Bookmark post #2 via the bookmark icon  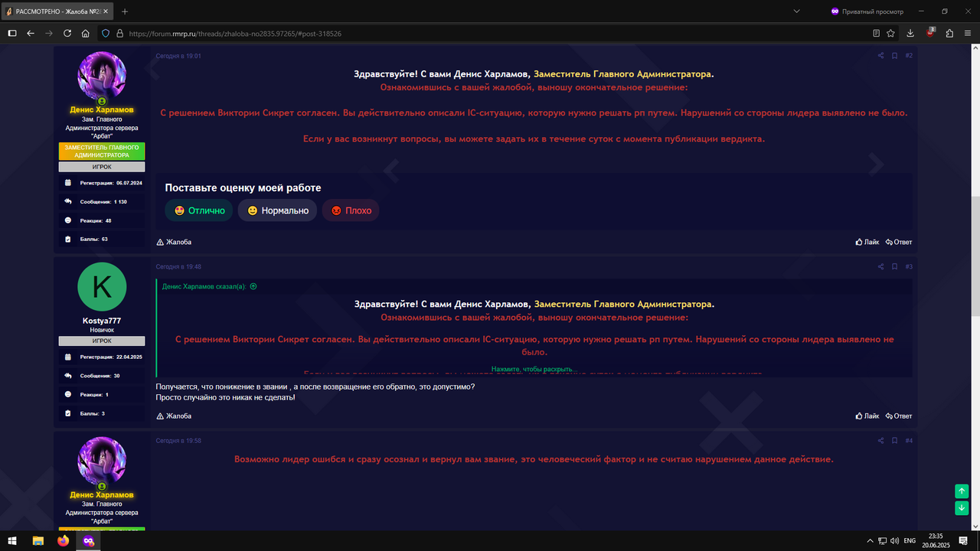click(894, 55)
